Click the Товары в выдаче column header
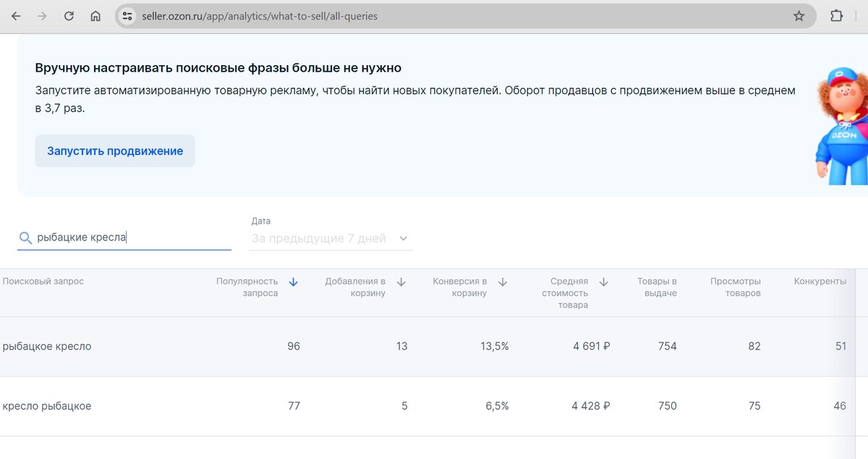 (x=657, y=287)
